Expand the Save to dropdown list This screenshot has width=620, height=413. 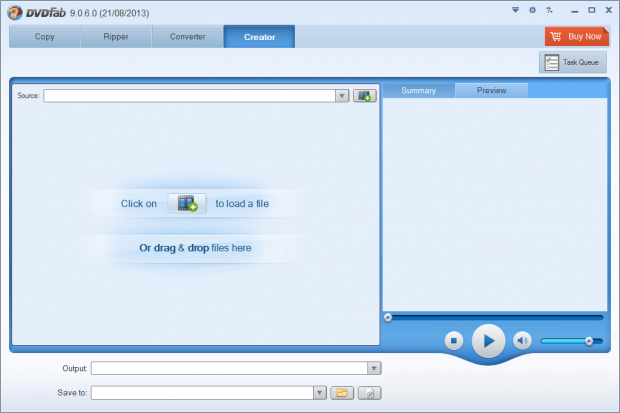pos(320,393)
